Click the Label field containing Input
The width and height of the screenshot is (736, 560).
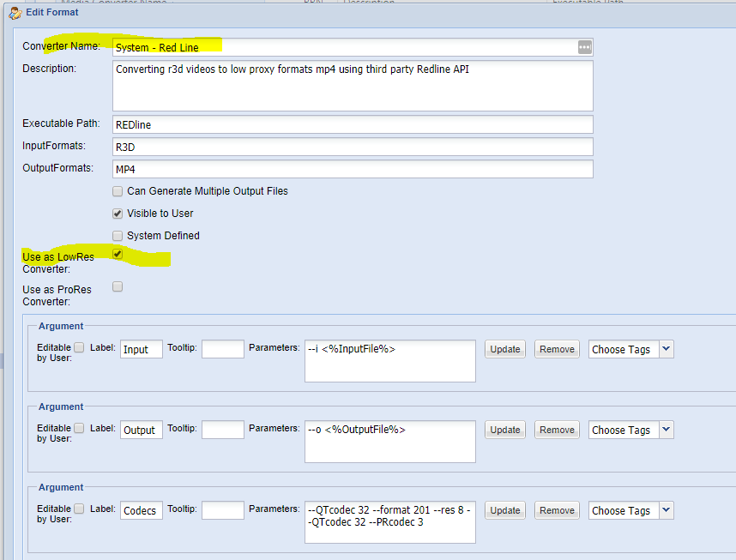[142, 349]
